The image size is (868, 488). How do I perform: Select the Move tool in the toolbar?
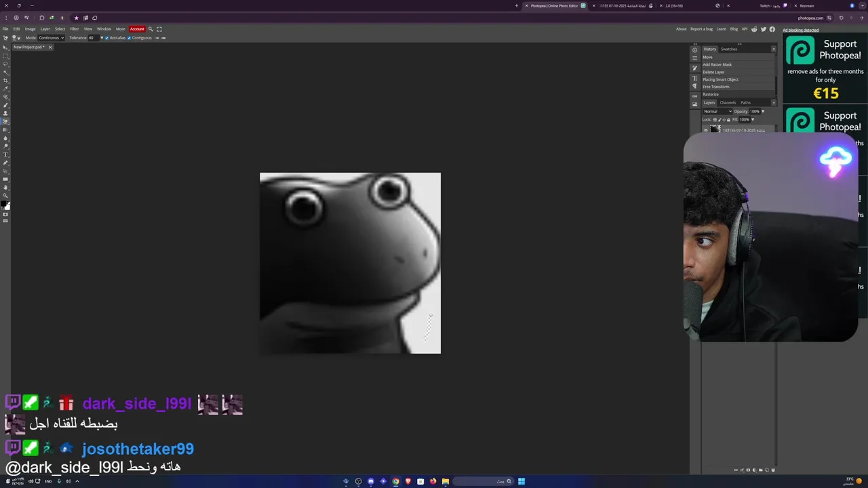coord(5,47)
